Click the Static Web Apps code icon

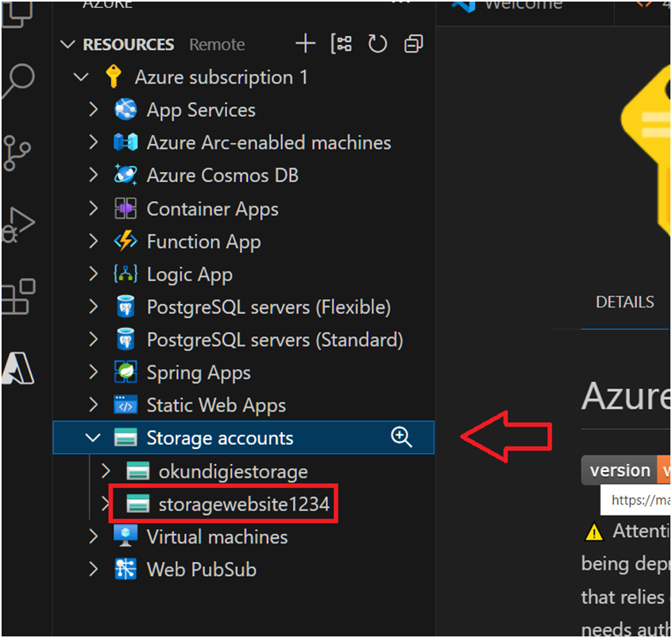[126, 404]
